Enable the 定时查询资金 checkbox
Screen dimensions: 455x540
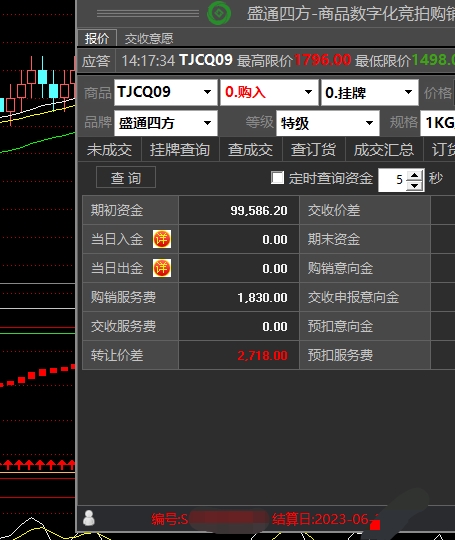(x=277, y=178)
